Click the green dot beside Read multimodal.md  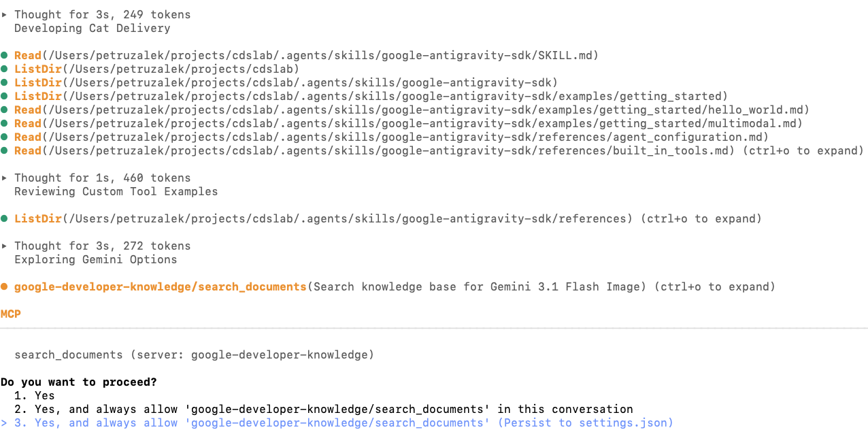pyautogui.click(x=4, y=123)
